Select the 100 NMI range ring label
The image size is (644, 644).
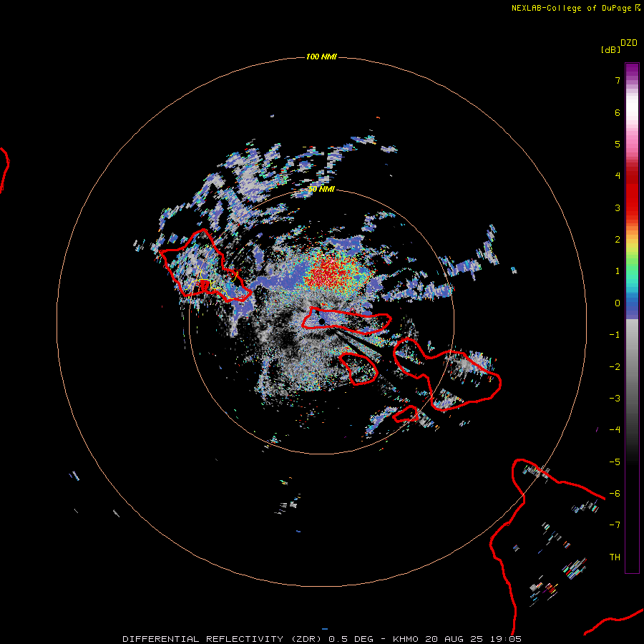click(x=321, y=57)
